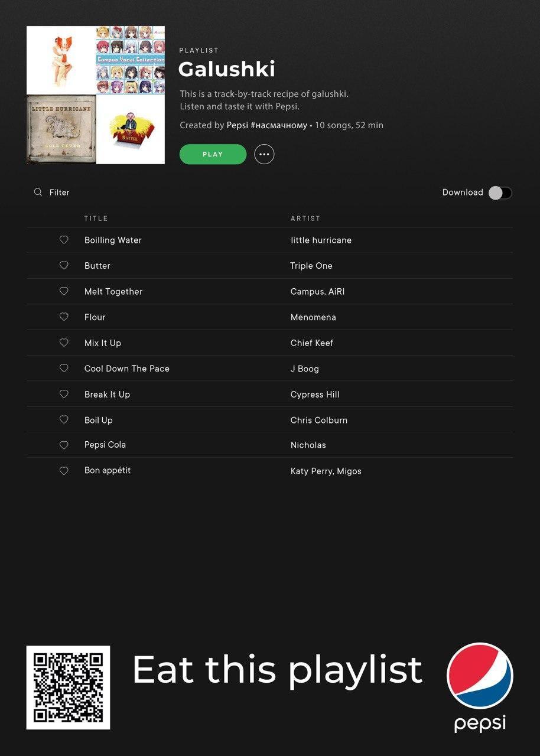Open the Pepsi #насмачному creator profile

[x=267, y=125]
